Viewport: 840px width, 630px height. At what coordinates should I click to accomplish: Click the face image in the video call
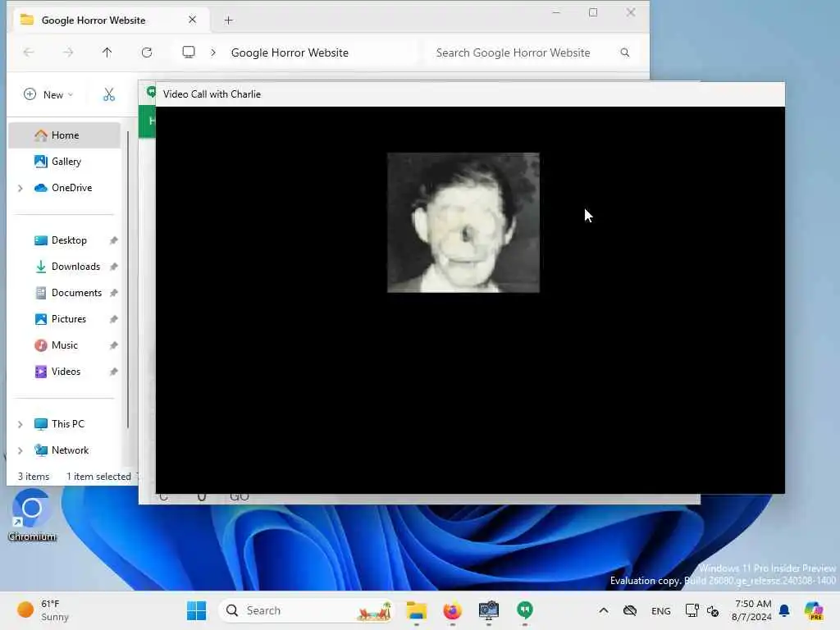[x=463, y=222]
